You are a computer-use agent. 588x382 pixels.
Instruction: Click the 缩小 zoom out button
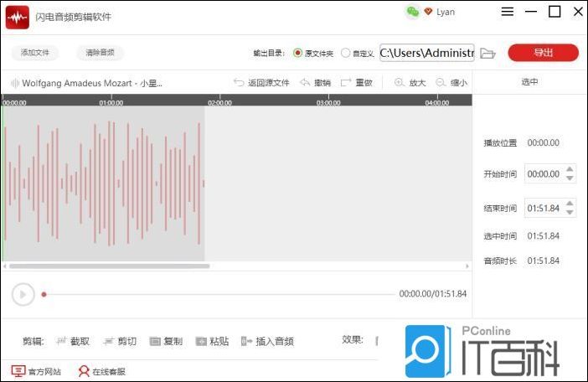(x=451, y=82)
